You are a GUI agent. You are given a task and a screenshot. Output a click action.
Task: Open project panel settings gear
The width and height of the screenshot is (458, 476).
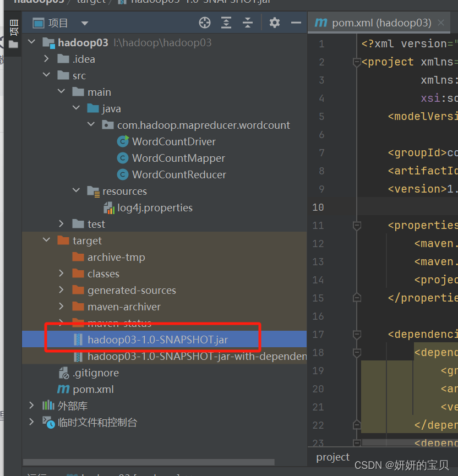tap(274, 23)
